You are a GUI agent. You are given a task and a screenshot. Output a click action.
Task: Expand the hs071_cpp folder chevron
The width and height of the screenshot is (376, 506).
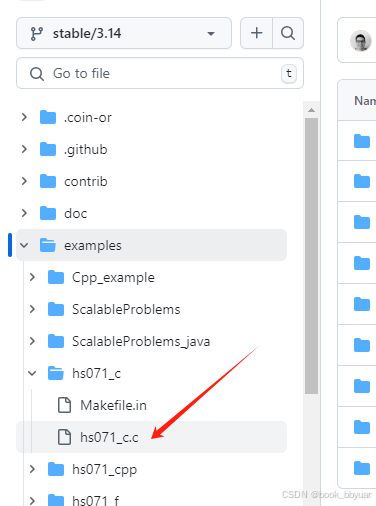tap(32, 469)
